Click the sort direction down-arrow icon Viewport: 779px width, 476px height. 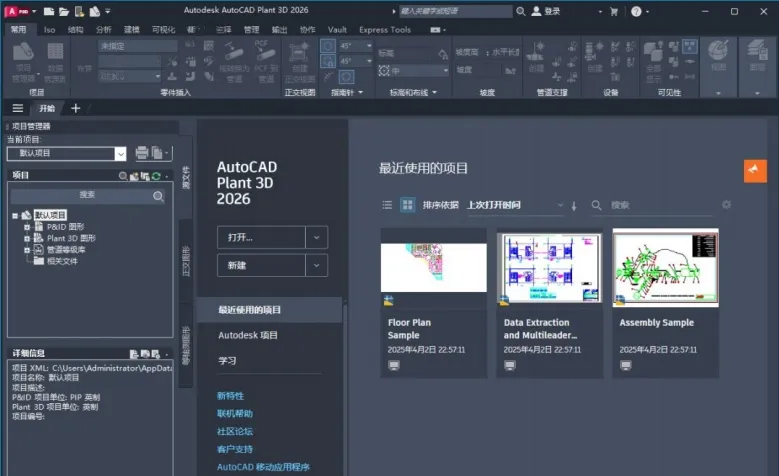(574, 205)
